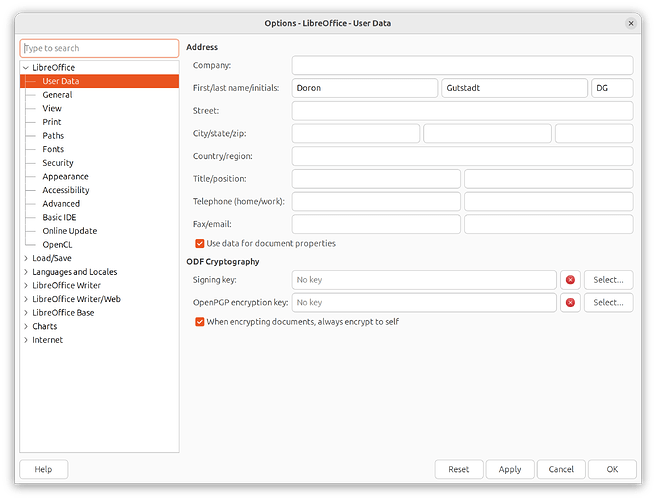Click the last name field containing Gutstadt
Image resolution: width=656 pixels, height=500 pixels.
(515, 88)
